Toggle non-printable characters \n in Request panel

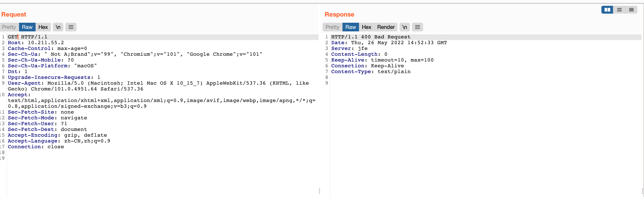pos(58,27)
